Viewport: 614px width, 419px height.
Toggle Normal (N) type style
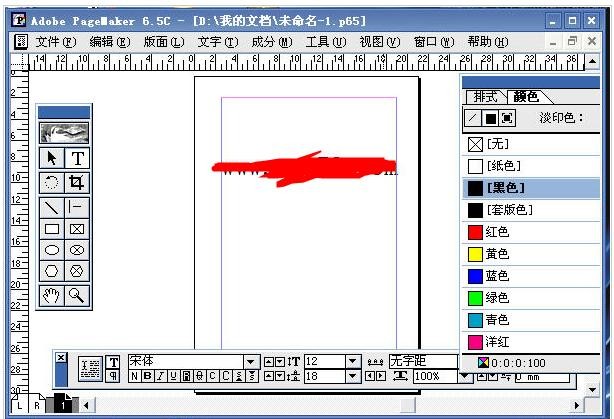(134, 376)
